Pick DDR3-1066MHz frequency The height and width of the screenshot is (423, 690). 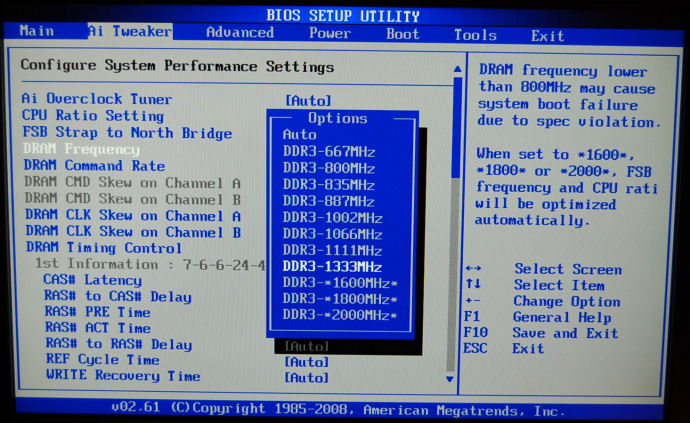point(333,234)
